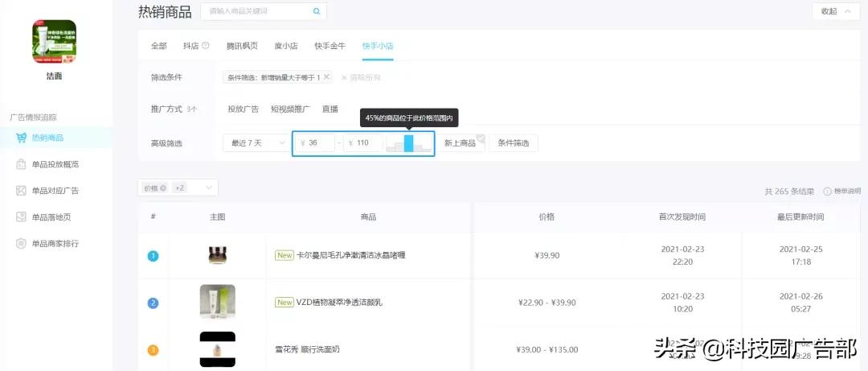The height and width of the screenshot is (371, 868).
Task: Click the VZD product thumbnail
Action: click(x=218, y=302)
